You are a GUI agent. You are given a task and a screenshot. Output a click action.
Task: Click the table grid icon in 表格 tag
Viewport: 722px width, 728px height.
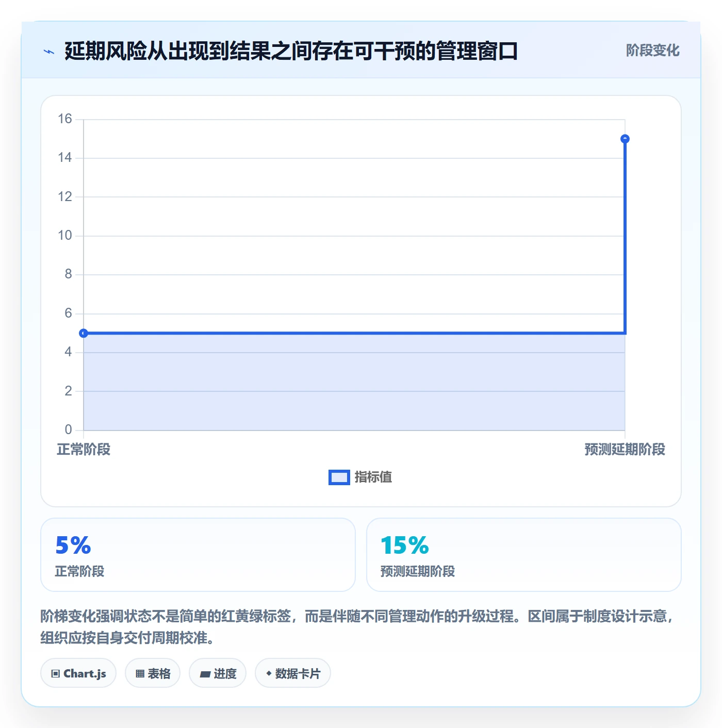coord(140,673)
